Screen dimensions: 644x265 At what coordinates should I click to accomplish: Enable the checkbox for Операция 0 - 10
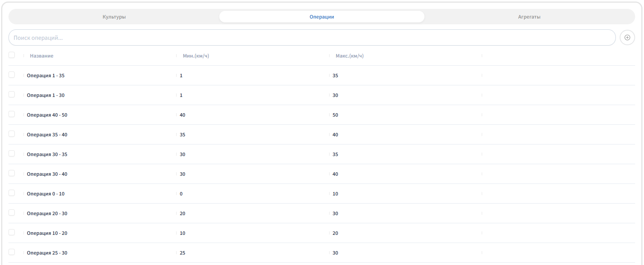pyautogui.click(x=12, y=193)
